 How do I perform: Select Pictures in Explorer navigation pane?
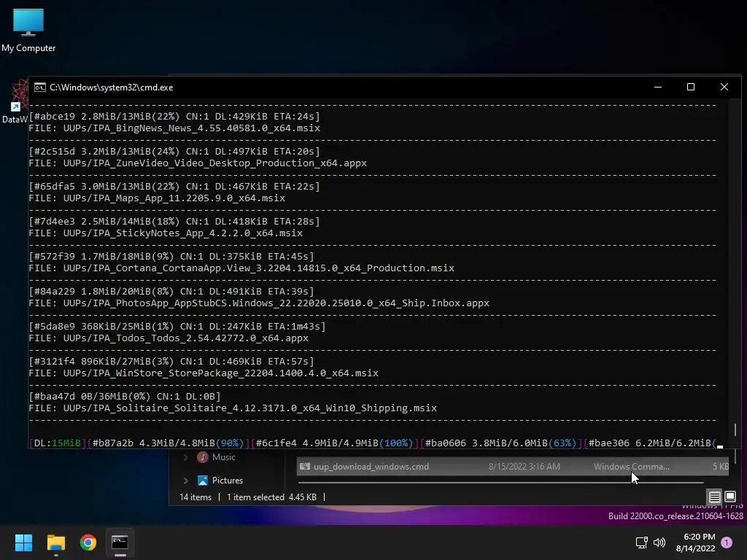coord(228,481)
